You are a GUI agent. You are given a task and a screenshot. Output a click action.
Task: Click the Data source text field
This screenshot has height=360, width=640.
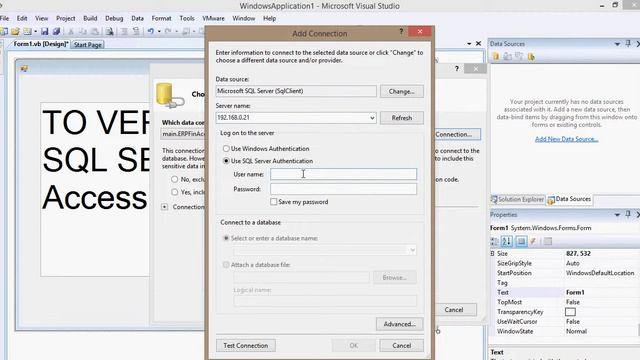coord(296,91)
